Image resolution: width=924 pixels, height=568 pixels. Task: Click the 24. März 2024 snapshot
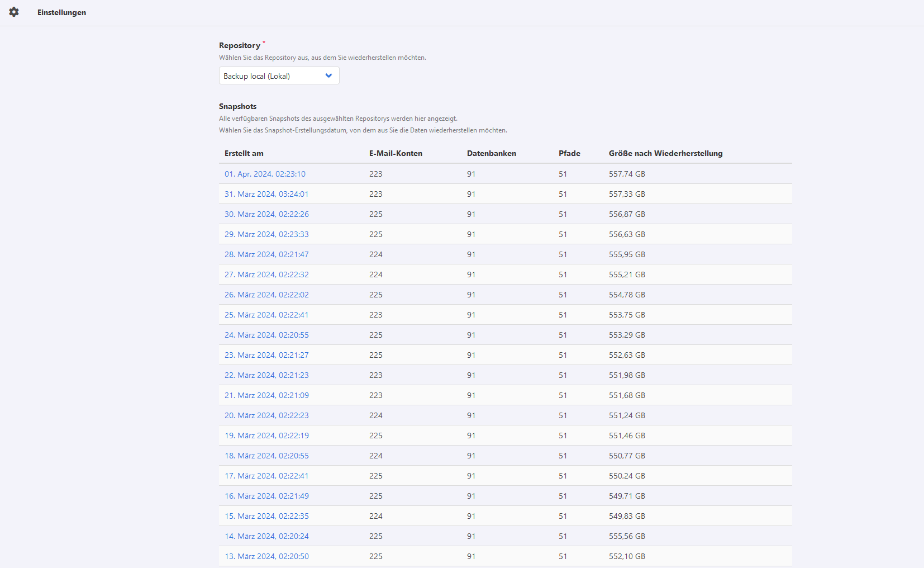point(266,335)
